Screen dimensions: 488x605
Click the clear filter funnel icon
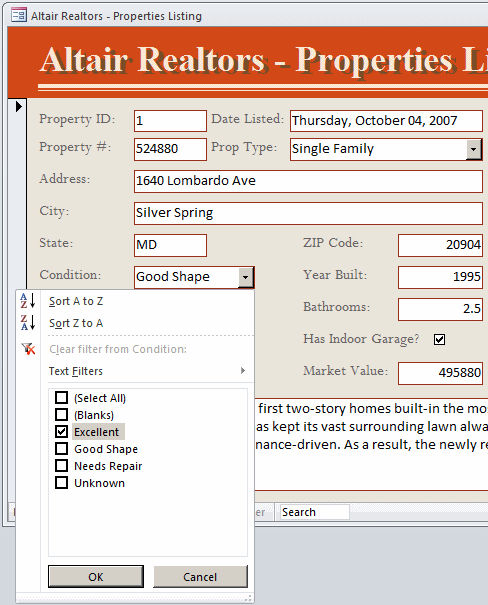[x=28, y=349]
